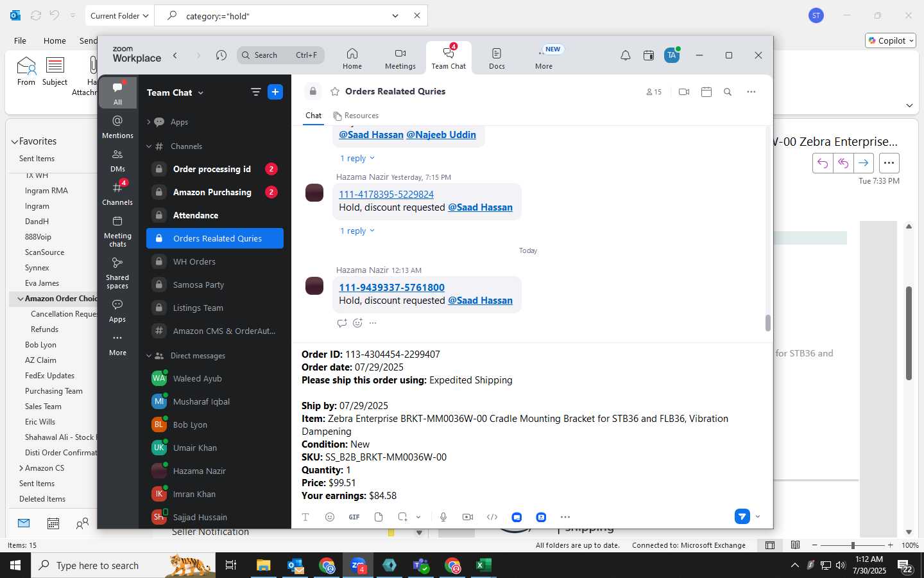Insert code snippet in composer
Screen dimensions: 924x578
492,517
